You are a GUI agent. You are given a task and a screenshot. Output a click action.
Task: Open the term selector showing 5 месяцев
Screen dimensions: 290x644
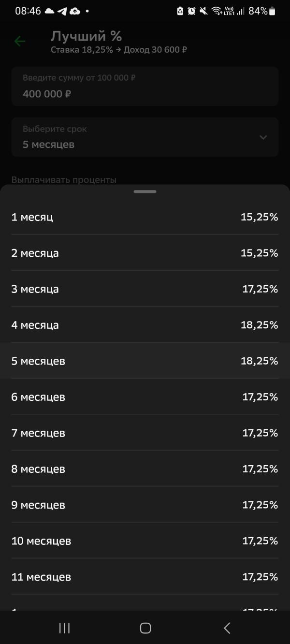(145, 137)
